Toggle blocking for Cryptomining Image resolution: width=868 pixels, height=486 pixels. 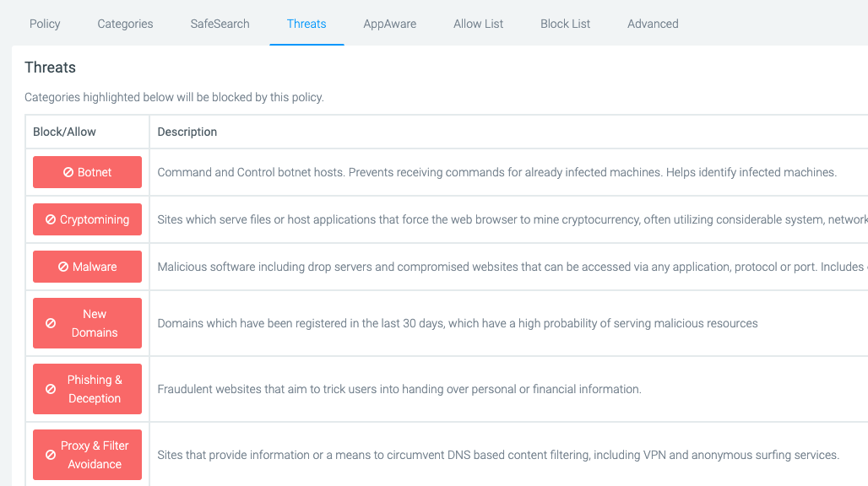point(88,219)
